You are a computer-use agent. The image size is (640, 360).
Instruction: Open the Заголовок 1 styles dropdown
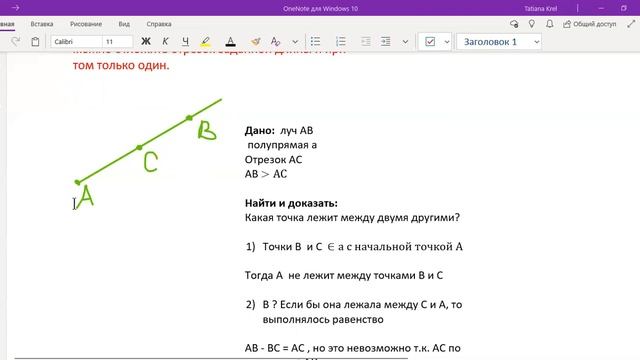499,42
